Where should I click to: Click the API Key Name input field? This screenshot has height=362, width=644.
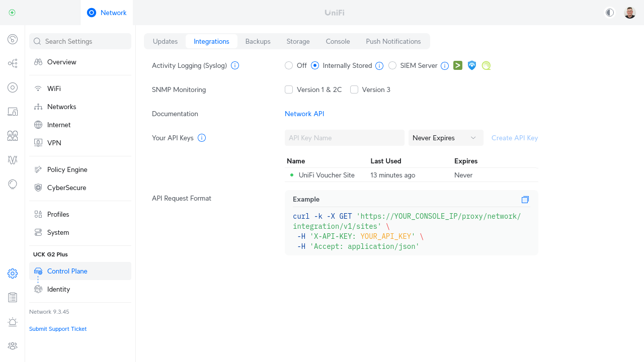point(344,137)
